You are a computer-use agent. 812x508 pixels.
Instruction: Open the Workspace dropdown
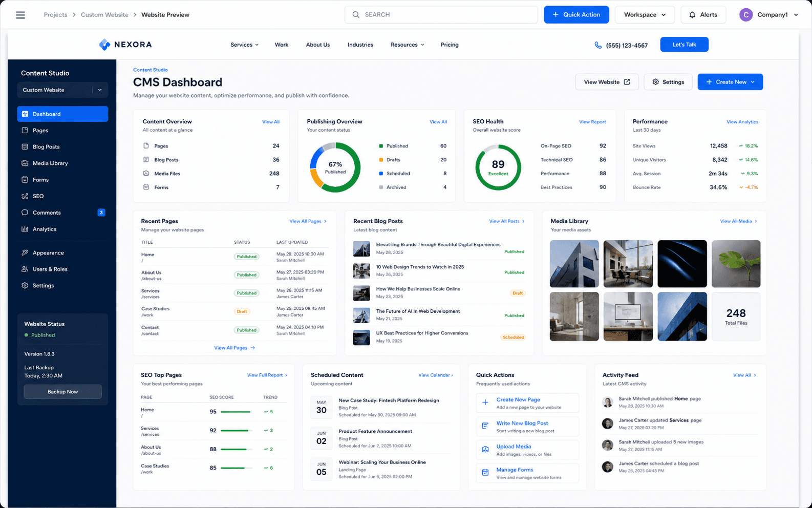(645, 15)
